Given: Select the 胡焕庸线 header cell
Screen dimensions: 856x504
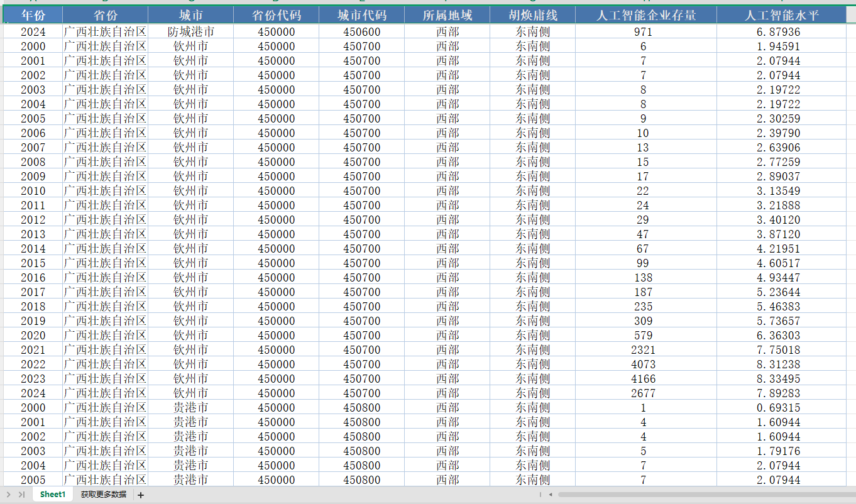Looking at the screenshot, I should 532,16.
